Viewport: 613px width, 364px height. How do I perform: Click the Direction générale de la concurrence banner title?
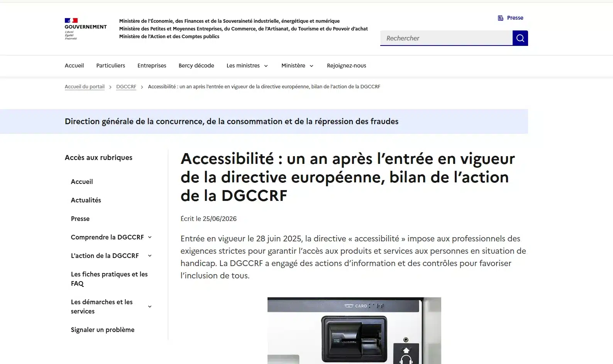232,121
